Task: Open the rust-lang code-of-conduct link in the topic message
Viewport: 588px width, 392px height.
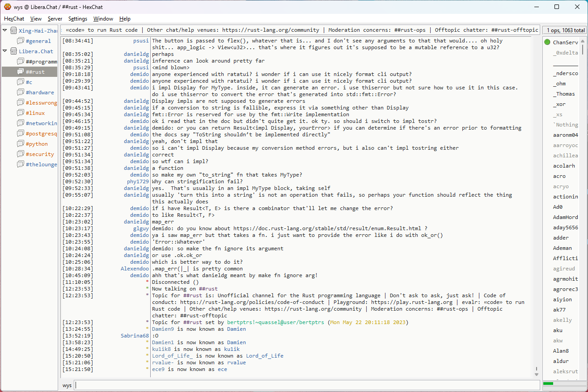Action: click(252, 302)
